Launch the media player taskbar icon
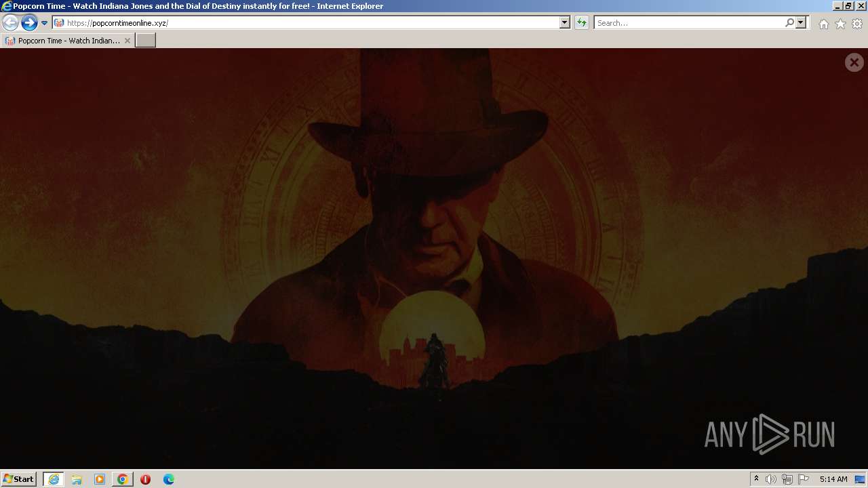868x488 pixels. click(x=100, y=479)
